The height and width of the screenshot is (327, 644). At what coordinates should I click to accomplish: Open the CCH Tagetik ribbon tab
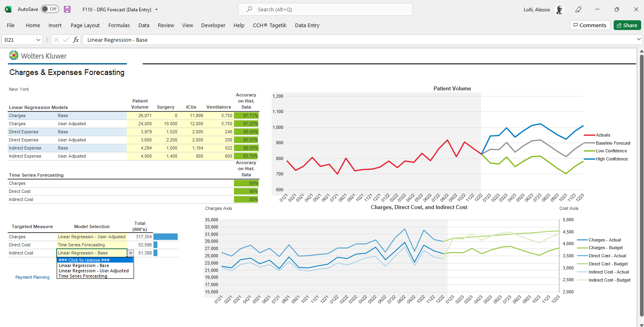(269, 25)
